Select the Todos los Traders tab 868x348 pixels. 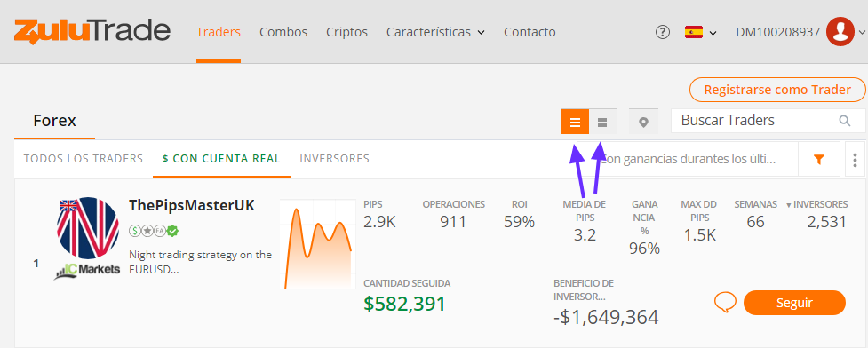[83, 159]
